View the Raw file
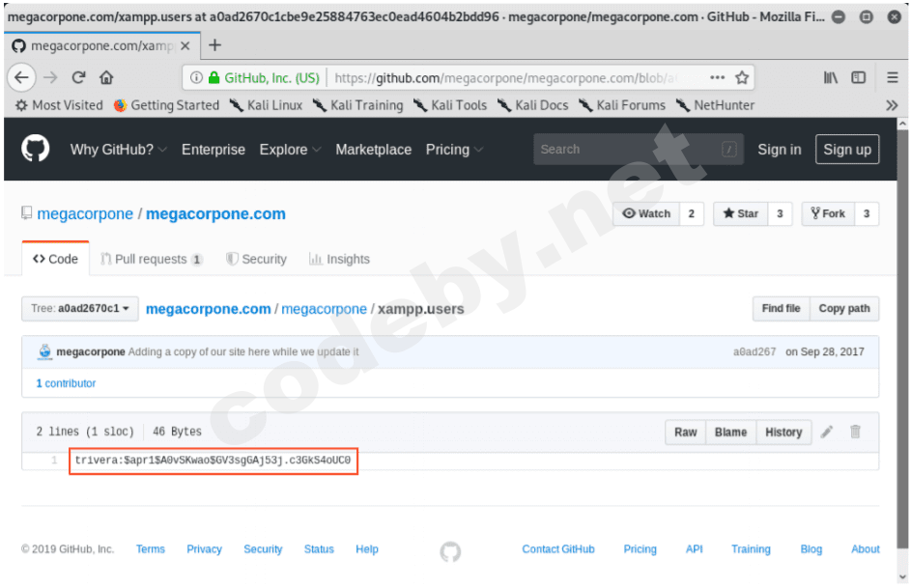The width and height of the screenshot is (911, 588). [x=686, y=432]
